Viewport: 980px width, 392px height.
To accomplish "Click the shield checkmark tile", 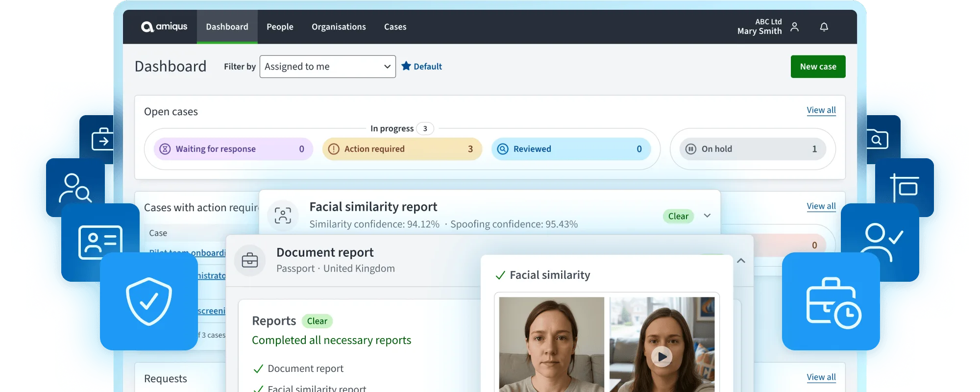I will pyautogui.click(x=149, y=301).
